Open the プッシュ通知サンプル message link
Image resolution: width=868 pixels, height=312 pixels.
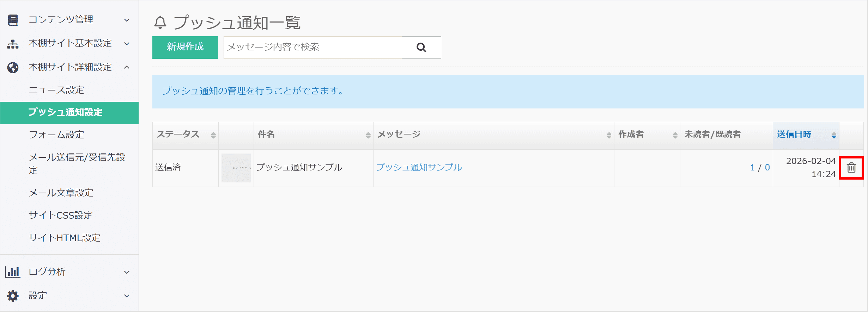419,167
